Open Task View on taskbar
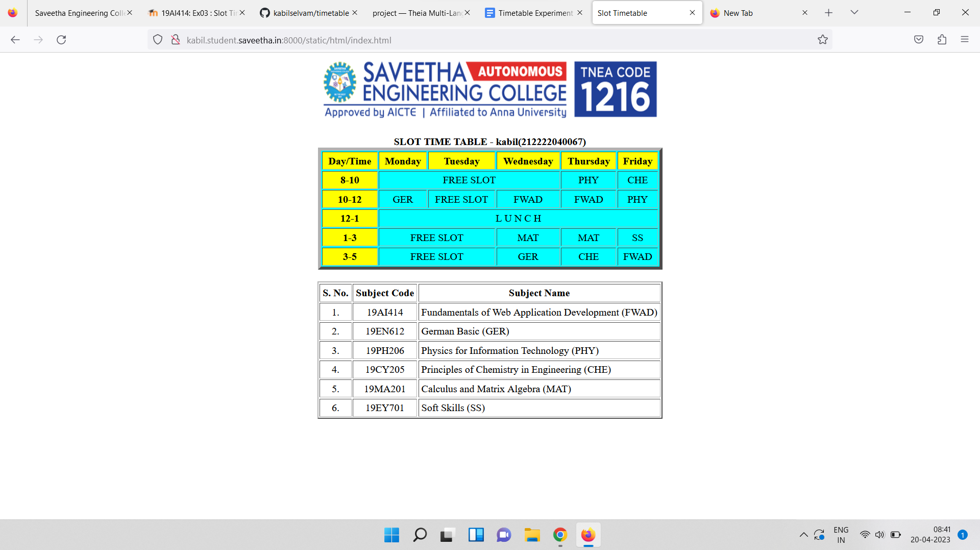 coord(447,535)
